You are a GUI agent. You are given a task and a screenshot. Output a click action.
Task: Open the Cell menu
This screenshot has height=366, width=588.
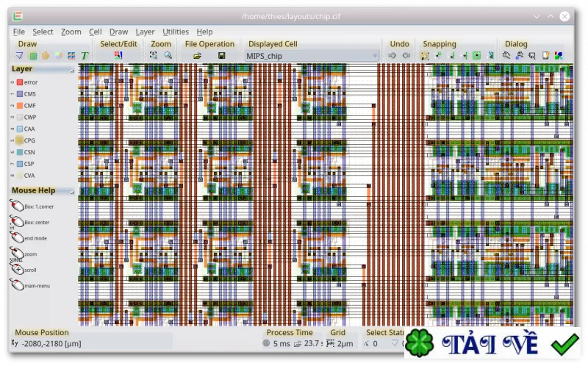coord(96,32)
